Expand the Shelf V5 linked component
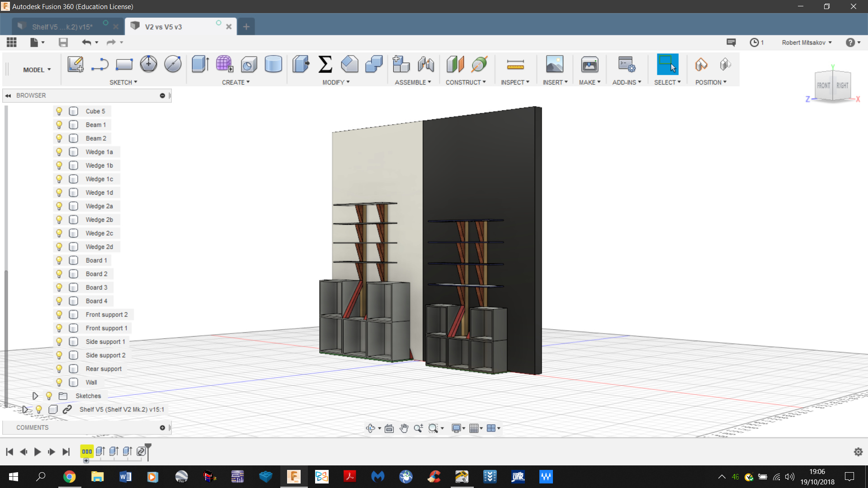The height and width of the screenshot is (488, 868). [25, 409]
